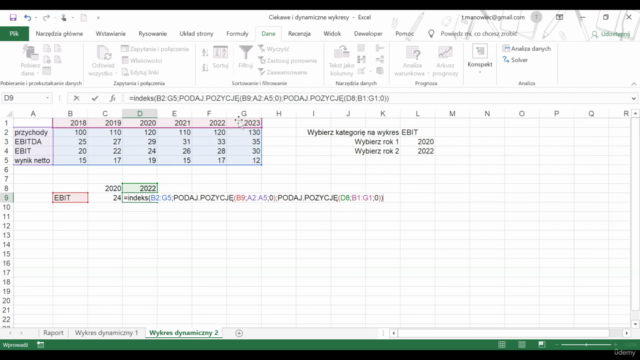Image resolution: width=640 pixels, height=360 pixels.
Task: Click Zastosuj ponownie filter button
Action: [288, 61]
